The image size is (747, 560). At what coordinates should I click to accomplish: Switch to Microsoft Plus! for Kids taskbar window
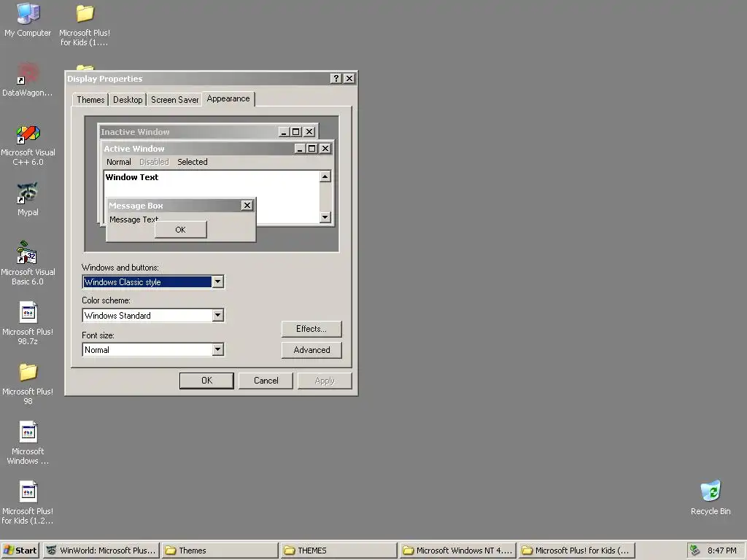click(576, 551)
